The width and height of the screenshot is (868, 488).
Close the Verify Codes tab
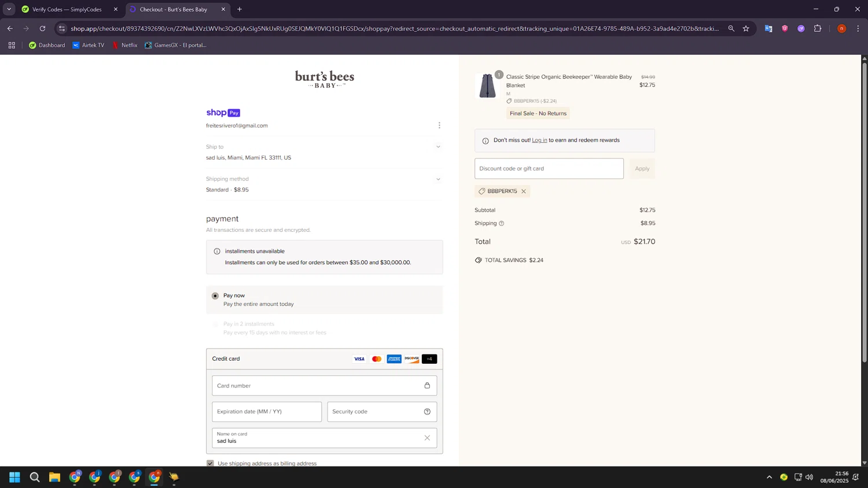pyautogui.click(x=116, y=9)
